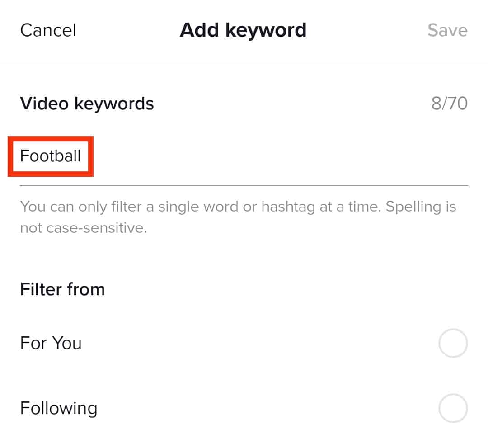The image size is (488, 448).
Task: Select the For You radio button
Action: 453,344
